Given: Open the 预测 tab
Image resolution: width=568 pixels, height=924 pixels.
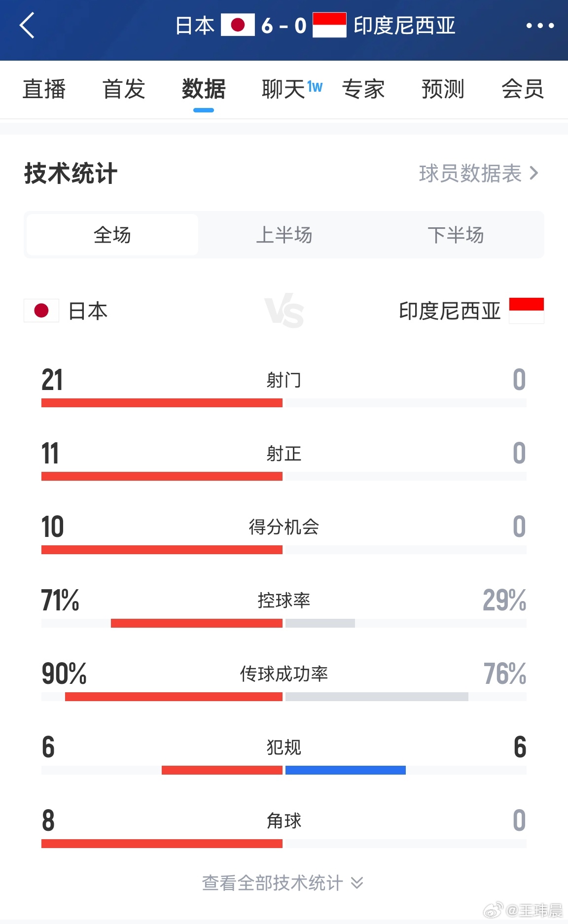Looking at the screenshot, I should tap(442, 89).
